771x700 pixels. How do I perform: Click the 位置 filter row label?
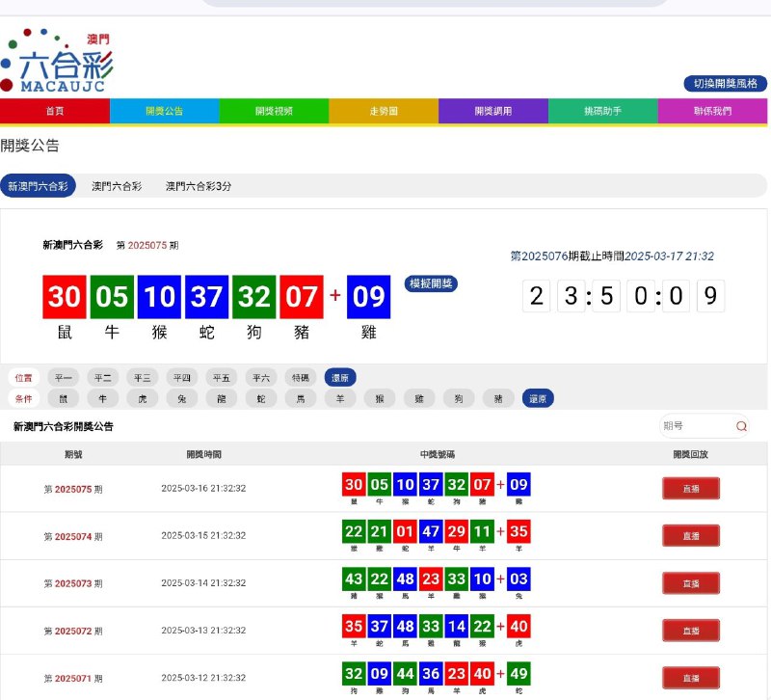23,377
